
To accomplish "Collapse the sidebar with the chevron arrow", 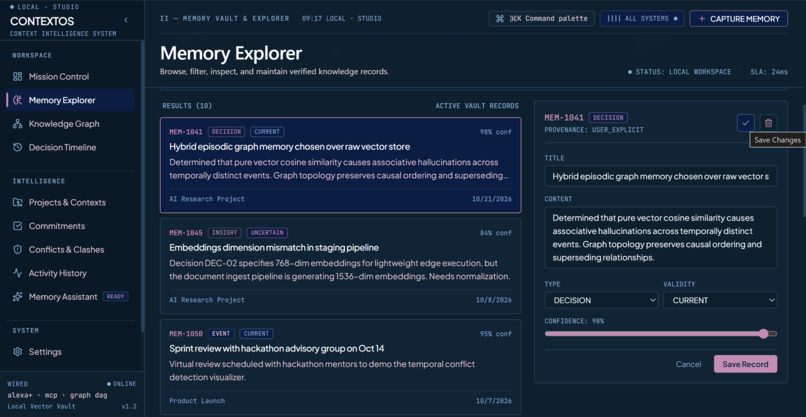I will (x=126, y=21).
